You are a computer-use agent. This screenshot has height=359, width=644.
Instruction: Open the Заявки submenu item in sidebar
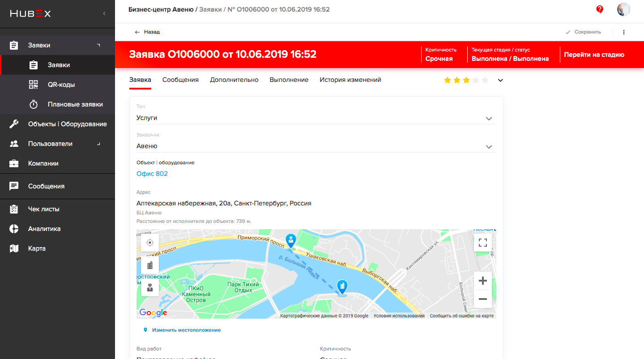click(x=57, y=65)
